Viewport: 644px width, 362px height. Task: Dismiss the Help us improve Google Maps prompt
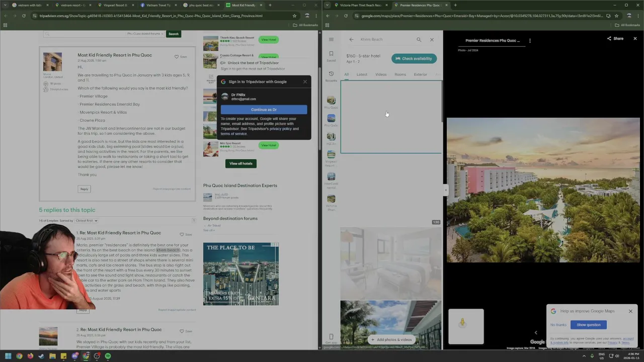tap(630, 311)
